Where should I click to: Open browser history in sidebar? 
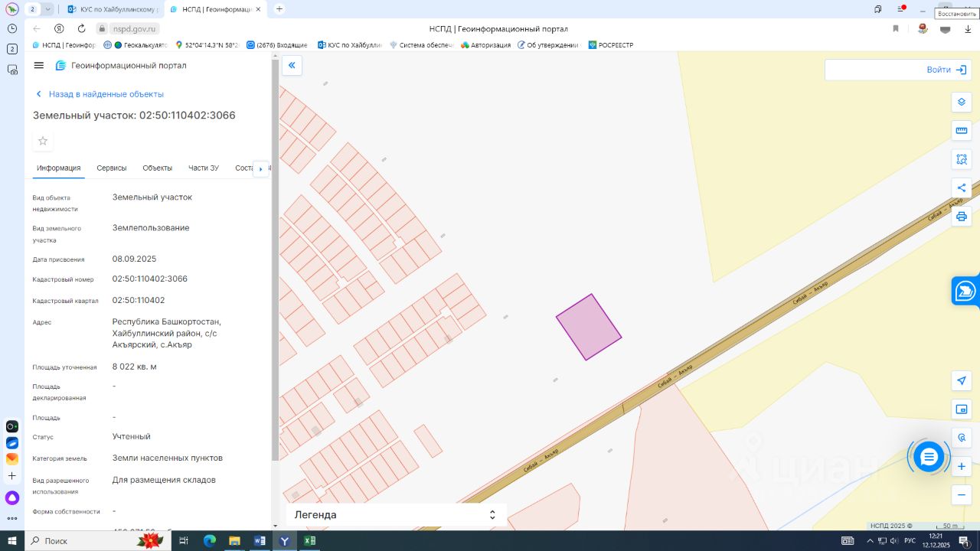pyautogui.click(x=12, y=28)
